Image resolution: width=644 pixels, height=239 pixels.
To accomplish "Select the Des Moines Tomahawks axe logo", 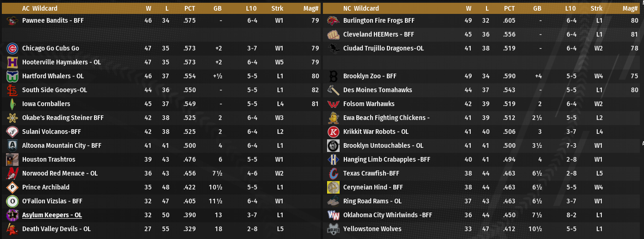I will pyautogui.click(x=333, y=90).
